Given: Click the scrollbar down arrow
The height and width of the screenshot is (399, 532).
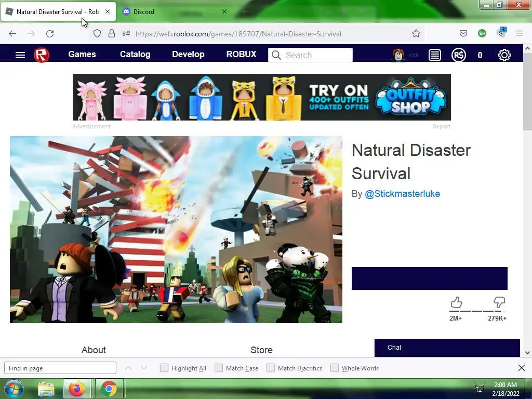Looking at the screenshot, I should point(528,353).
